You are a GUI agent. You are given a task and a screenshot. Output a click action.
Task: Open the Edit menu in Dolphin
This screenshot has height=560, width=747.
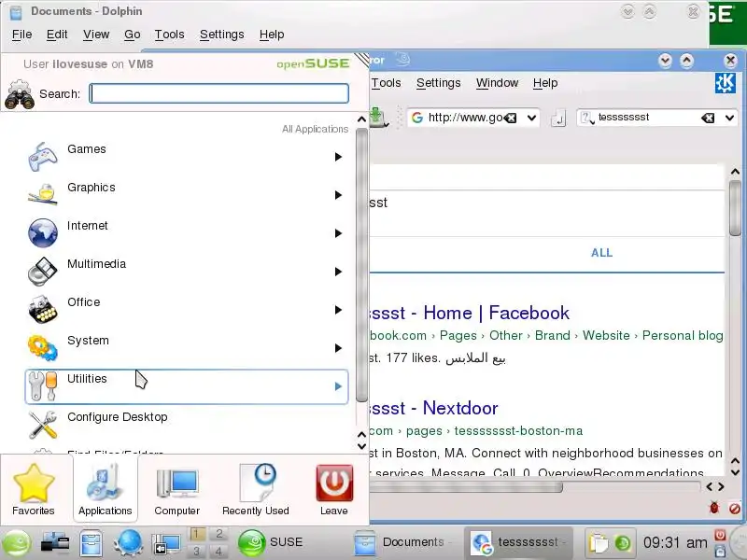tap(57, 35)
